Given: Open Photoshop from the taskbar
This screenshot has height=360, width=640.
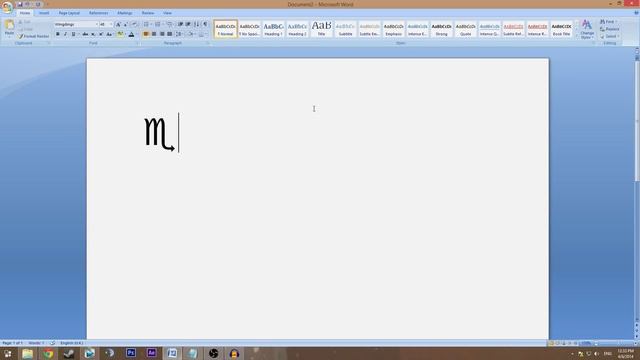Looking at the screenshot, I should pos(131,353).
